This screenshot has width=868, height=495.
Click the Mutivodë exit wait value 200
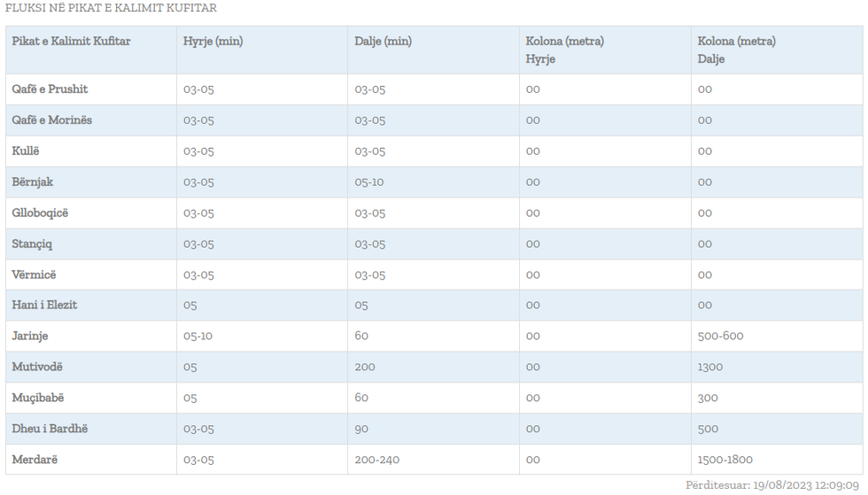365,367
